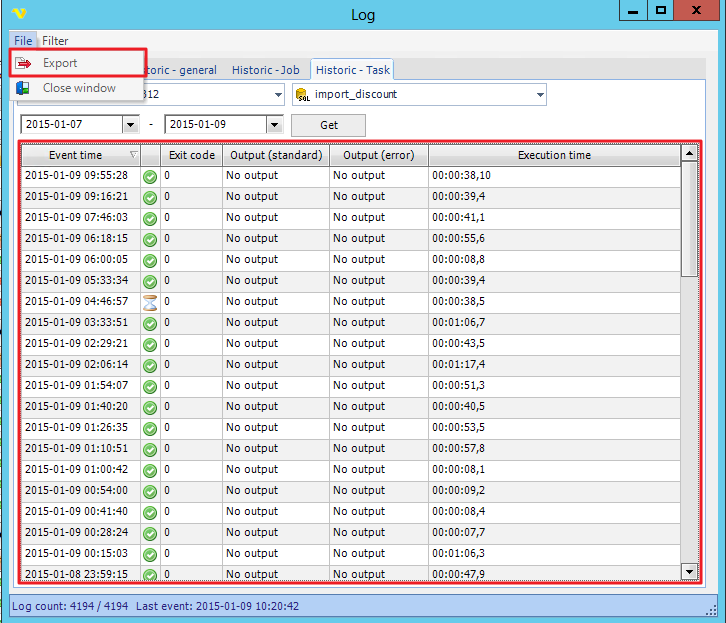Open the Filter menu
This screenshot has height=623, width=726.
pos(55,41)
